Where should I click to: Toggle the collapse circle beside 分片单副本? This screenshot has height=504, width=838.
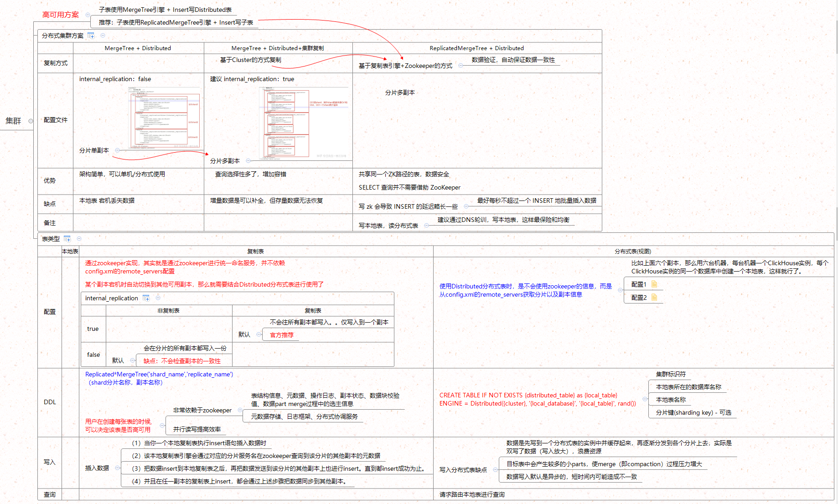click(x=117, y=150)
